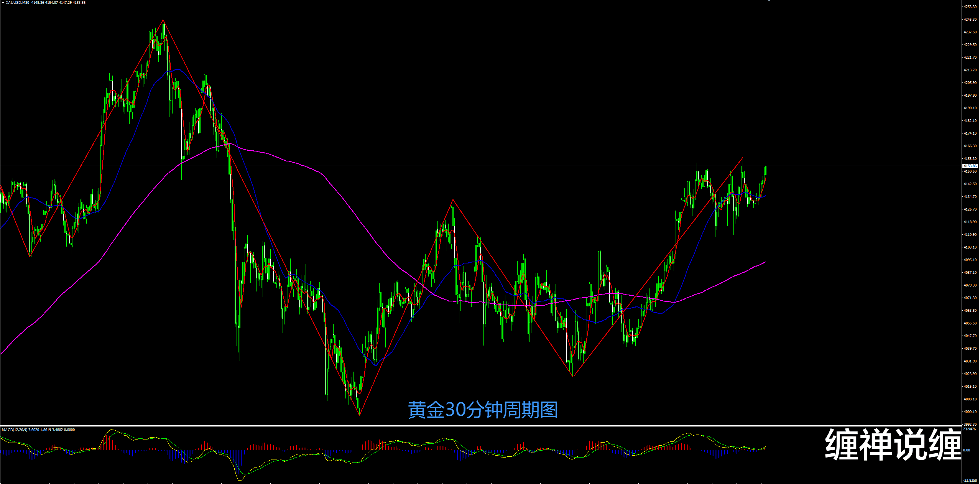Click the 4253.30 value on price scale

coord(970,7)
